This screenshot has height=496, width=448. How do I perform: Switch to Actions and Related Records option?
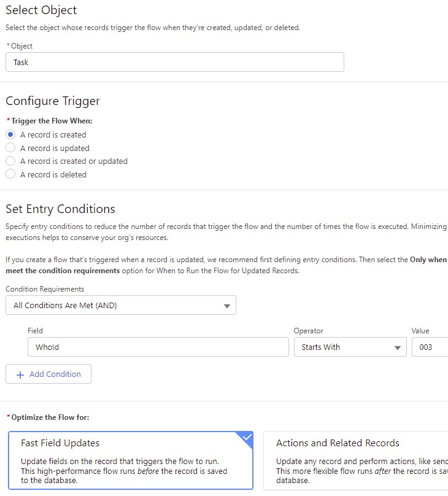point(356,460)
